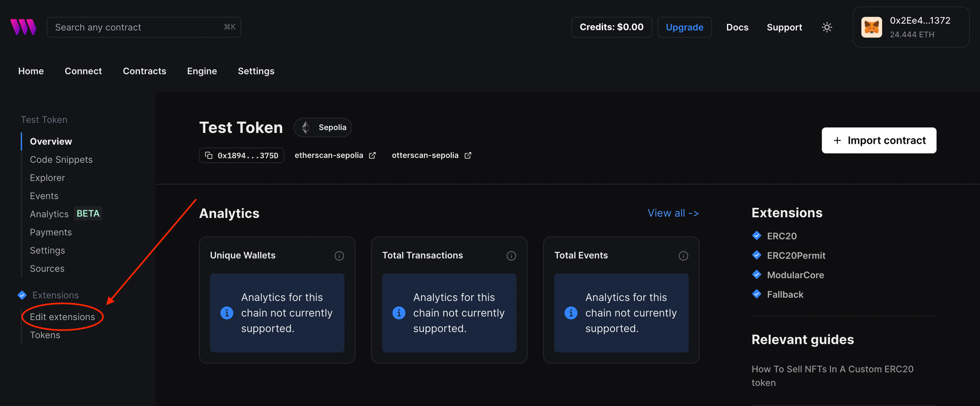980x406 pixels.
Task: Show info for Unique Wallets card
Action: (339, 256)
